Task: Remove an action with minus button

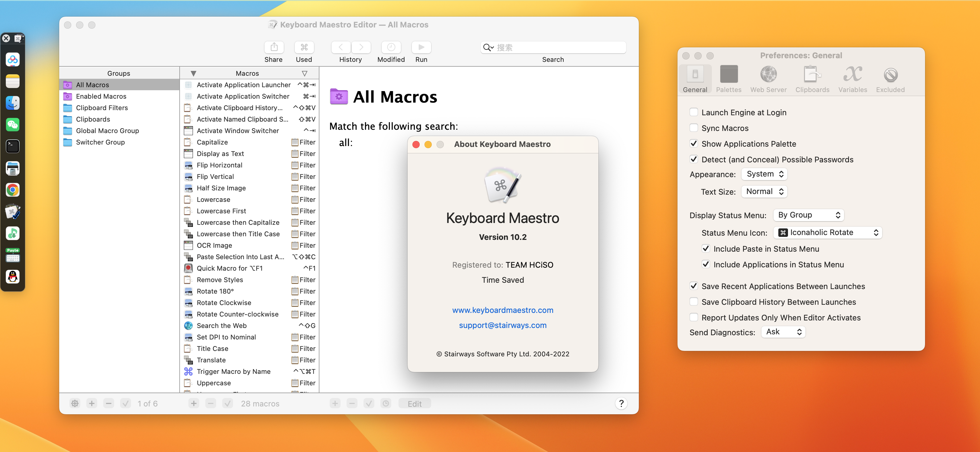Action: pyautogui.click(x=352, y=403)
